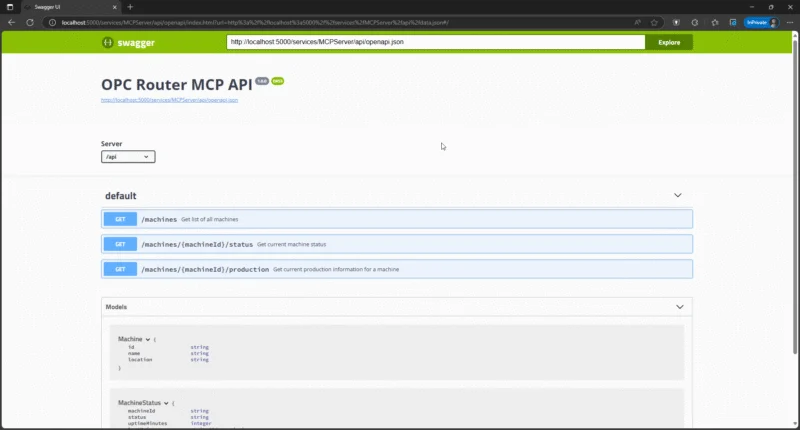Close the Swagger UI browser tab
Viewport: 800px width, 430px height.
tap(114, 7)
